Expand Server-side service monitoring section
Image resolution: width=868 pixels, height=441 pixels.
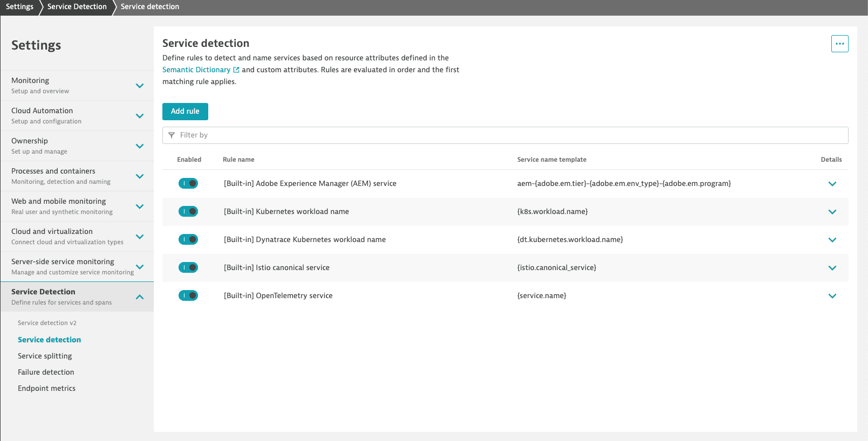point(140,267)
